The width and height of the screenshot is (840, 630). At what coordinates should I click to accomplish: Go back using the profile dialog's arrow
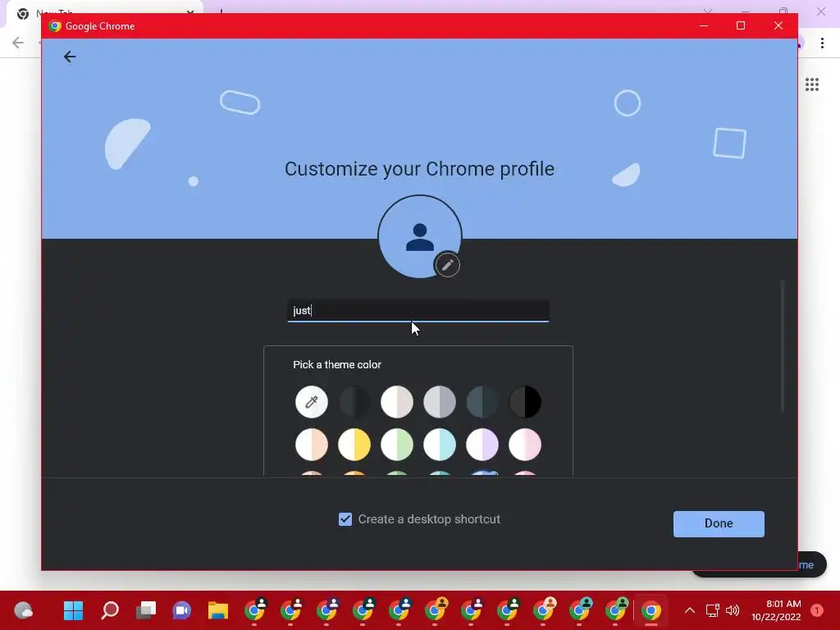pos(70,57)
